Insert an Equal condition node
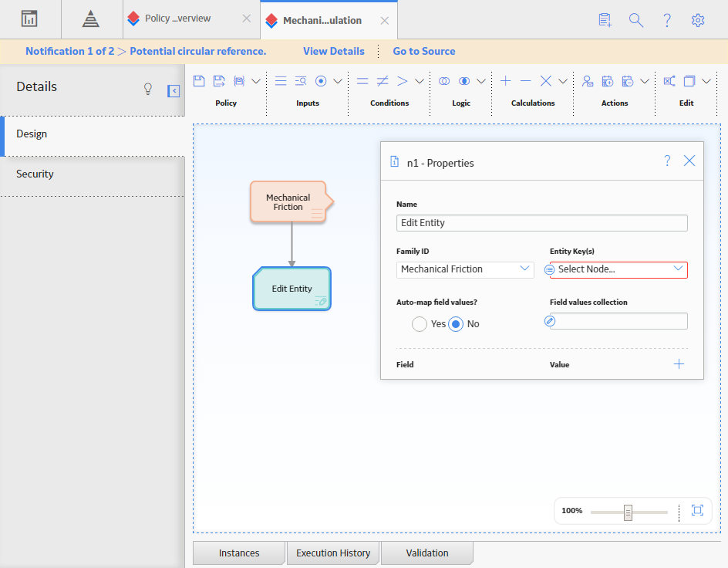728x568 pixels. coord(362,81)
